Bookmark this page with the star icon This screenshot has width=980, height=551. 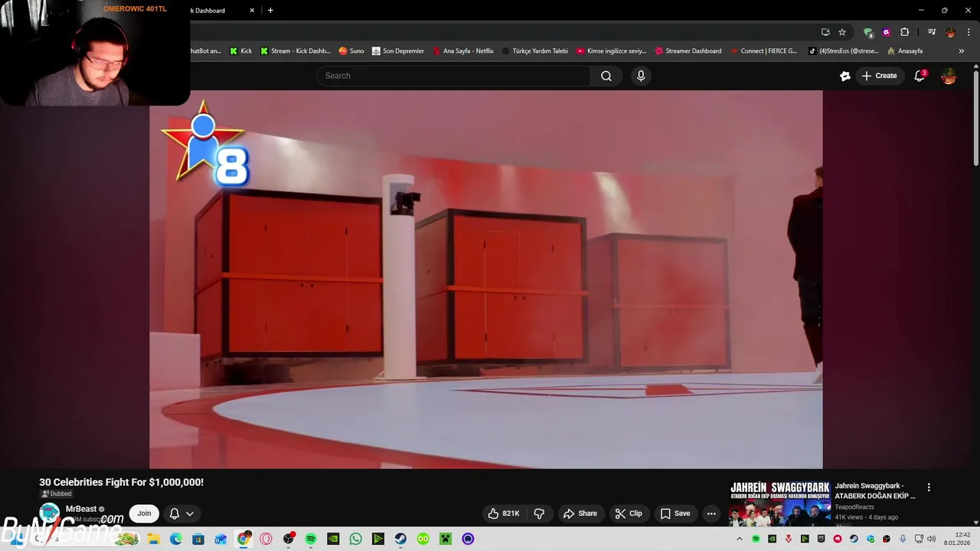(x=842, y=32)
